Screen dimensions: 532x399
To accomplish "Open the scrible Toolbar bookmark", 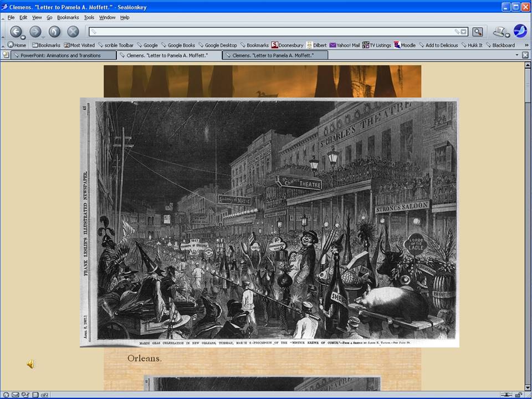I will [x=116, y=45].
